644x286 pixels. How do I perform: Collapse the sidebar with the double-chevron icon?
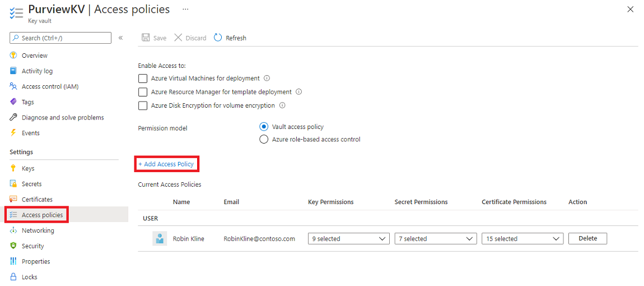[x=120, y=38]
